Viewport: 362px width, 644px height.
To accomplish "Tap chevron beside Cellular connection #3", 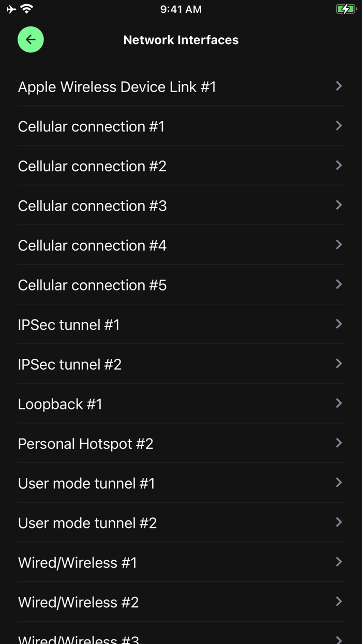I will pos(339,205).
